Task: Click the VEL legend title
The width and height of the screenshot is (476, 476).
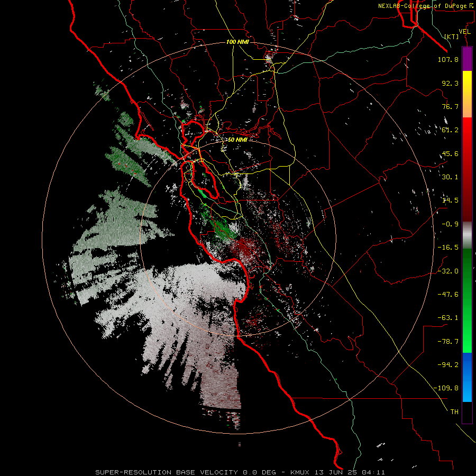Action: pos(465,32)
